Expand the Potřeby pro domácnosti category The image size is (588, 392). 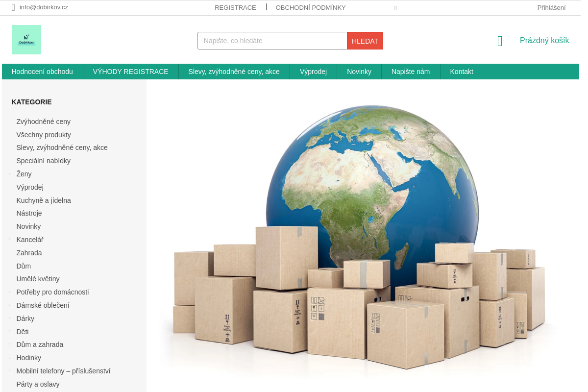[9, 292]
